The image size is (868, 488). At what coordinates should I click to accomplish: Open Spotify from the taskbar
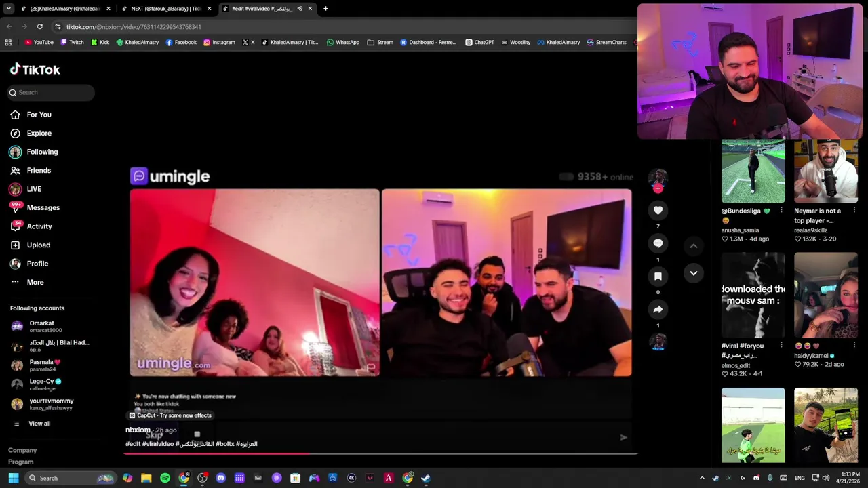[x=165, y=478]
